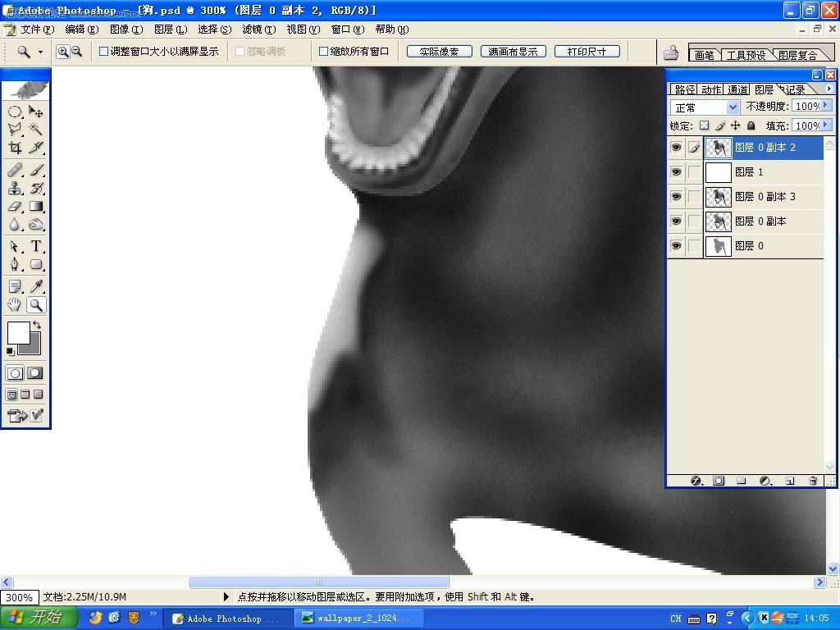The width and height of the screenshot is (840, 630).
Task: Open the 滤镜 menu
Action: coord(258,30)
